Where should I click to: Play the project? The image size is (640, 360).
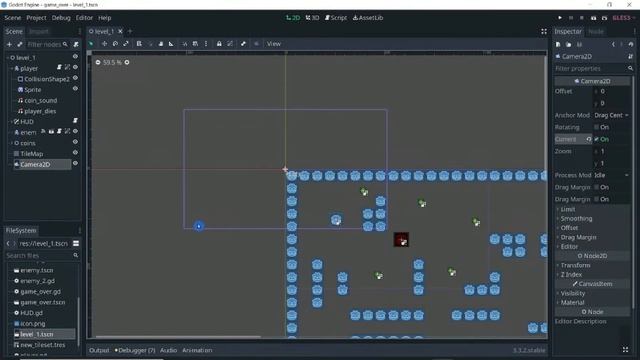(x=560, y=18)
